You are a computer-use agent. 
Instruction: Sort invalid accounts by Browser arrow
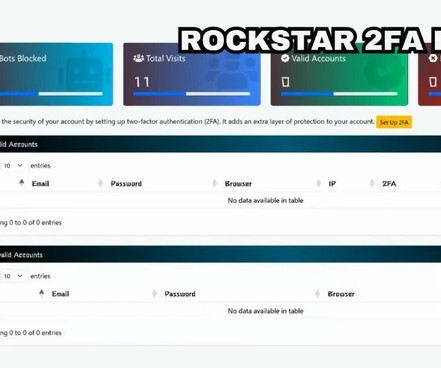point(317,293)
